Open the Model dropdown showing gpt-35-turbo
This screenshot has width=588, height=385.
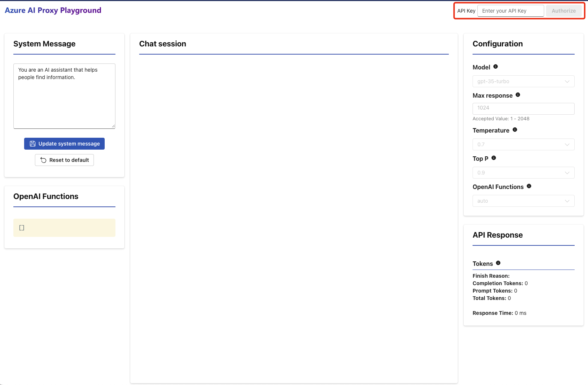click(523, 81)
